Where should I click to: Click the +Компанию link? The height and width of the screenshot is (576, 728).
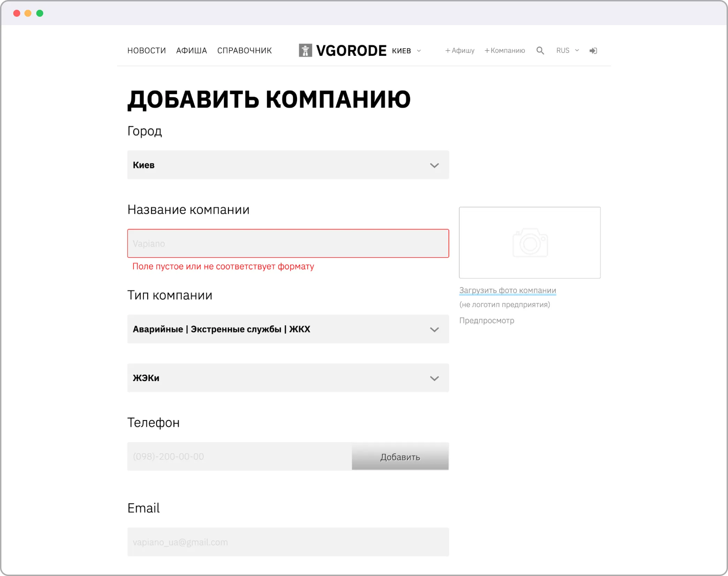tap(505, 51)
